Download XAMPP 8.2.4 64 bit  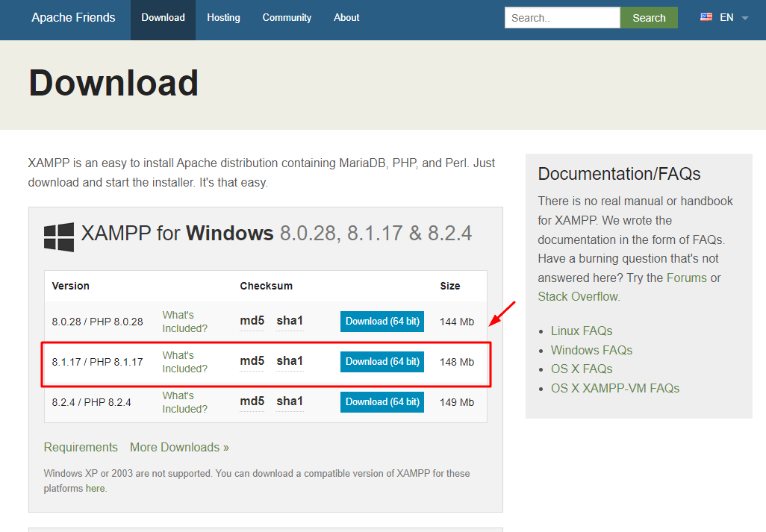382,402
